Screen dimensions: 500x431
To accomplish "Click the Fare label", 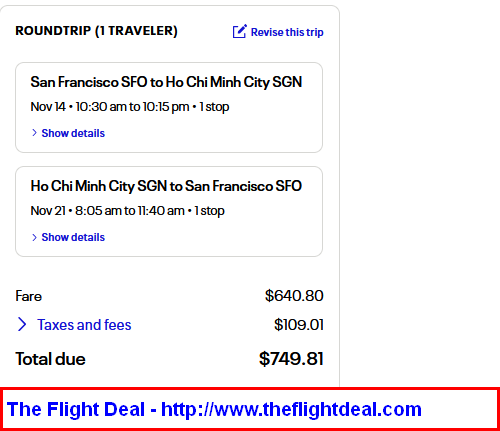I will tap(29, 296).
